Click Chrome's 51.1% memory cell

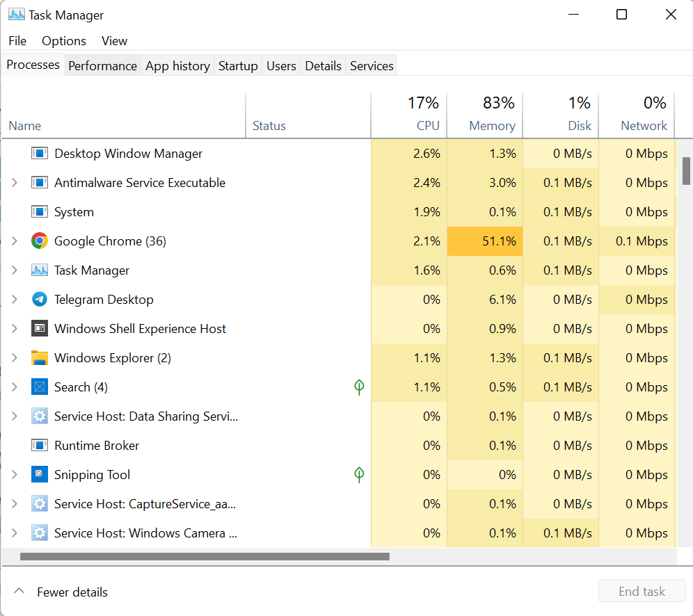pos(485,241)
